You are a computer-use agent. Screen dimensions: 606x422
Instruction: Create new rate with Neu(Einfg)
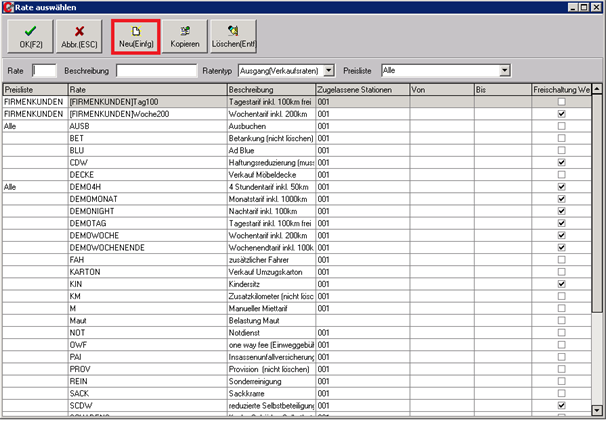pos(134,36)
